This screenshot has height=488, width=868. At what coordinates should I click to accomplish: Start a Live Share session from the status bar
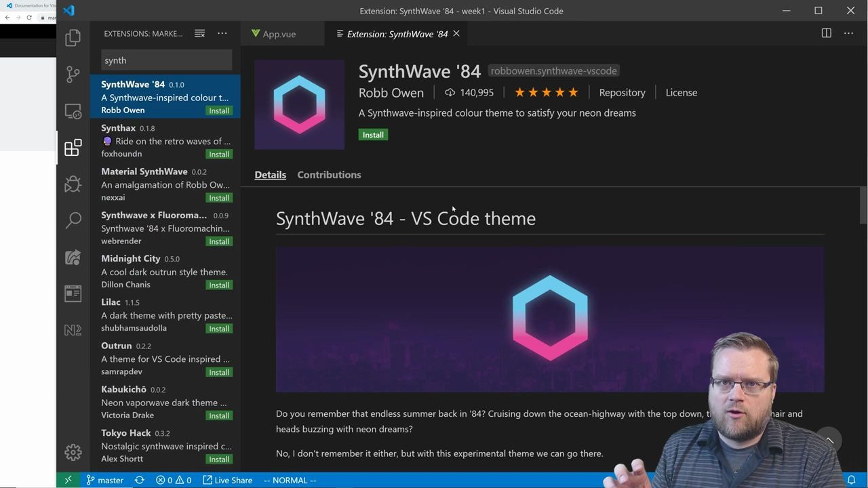pyautogui.click(x=227, y=480)
